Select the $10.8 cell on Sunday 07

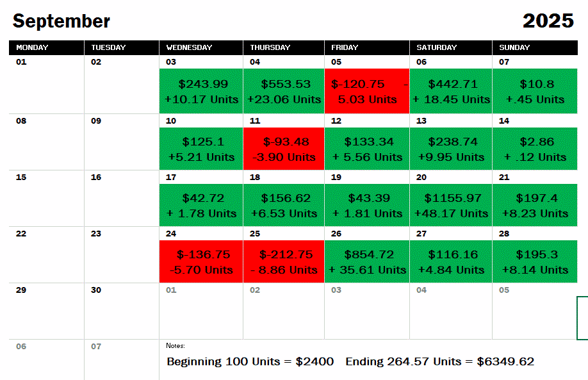pyautogui.click(x=535, y=91)
